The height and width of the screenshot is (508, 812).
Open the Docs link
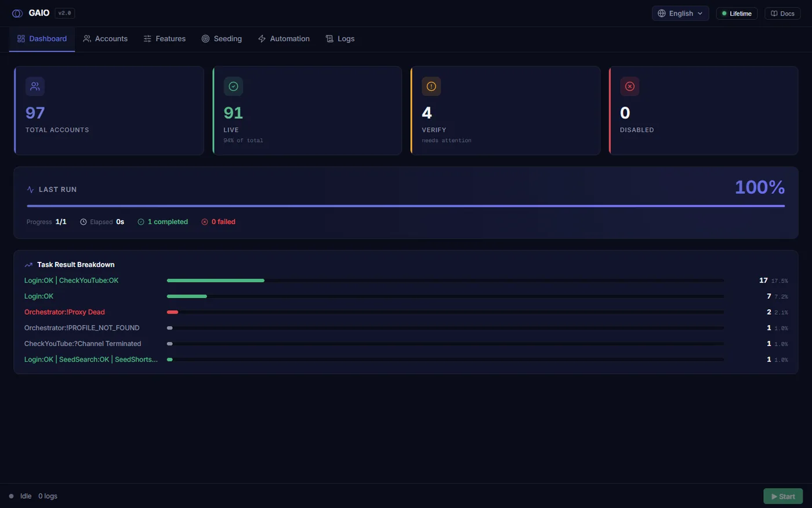coord(782,13)
